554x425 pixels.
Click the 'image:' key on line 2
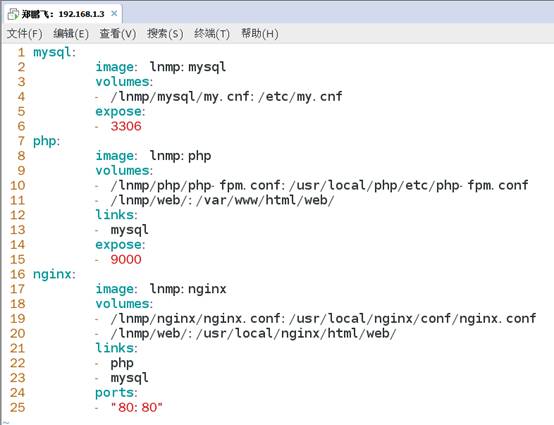click(116, 67)
